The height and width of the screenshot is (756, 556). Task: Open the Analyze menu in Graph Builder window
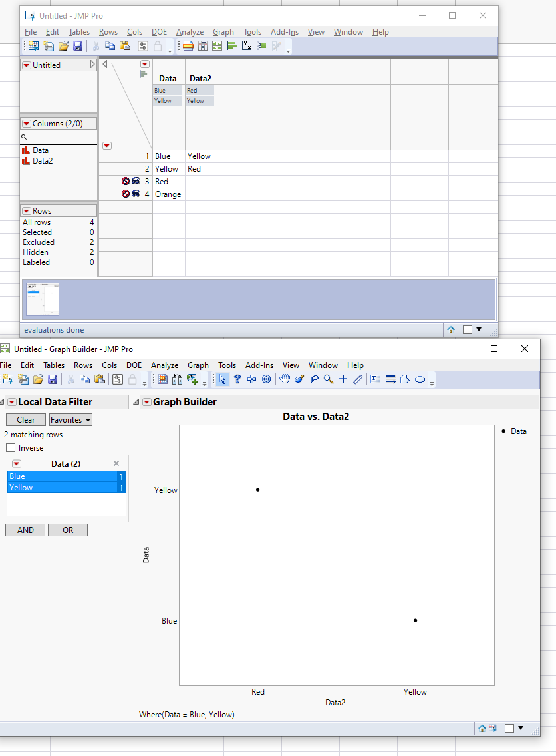(x=164, y=365)
